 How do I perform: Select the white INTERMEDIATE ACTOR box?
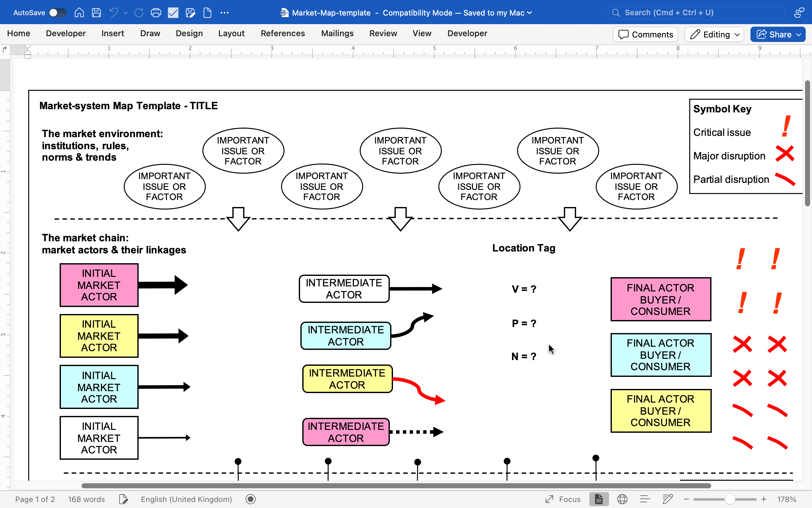344,289
